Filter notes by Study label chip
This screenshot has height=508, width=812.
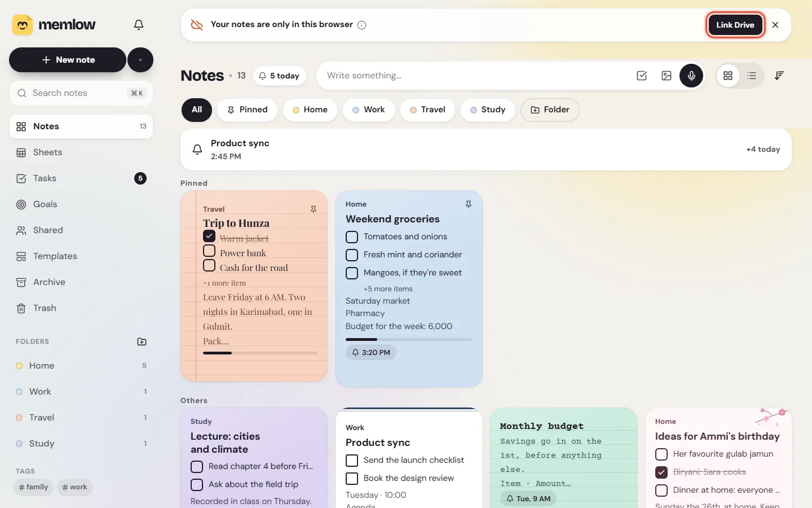(x=488, y=110)
